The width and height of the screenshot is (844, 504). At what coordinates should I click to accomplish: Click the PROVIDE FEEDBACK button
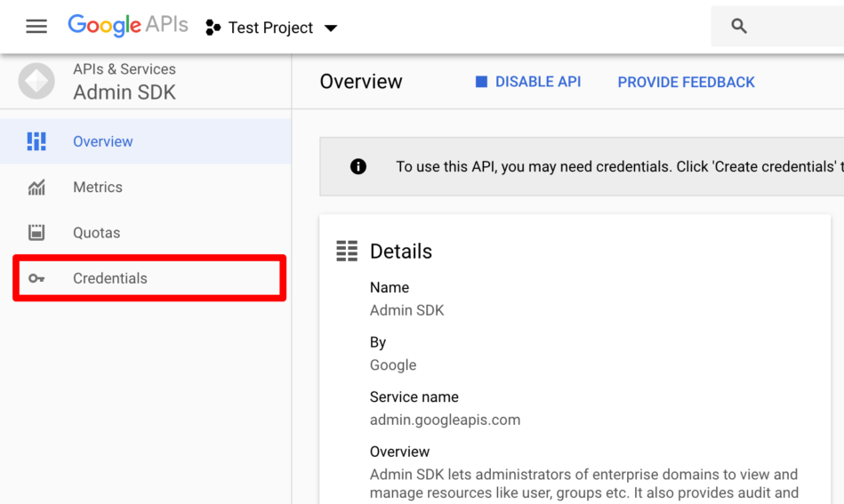point(686,83)
